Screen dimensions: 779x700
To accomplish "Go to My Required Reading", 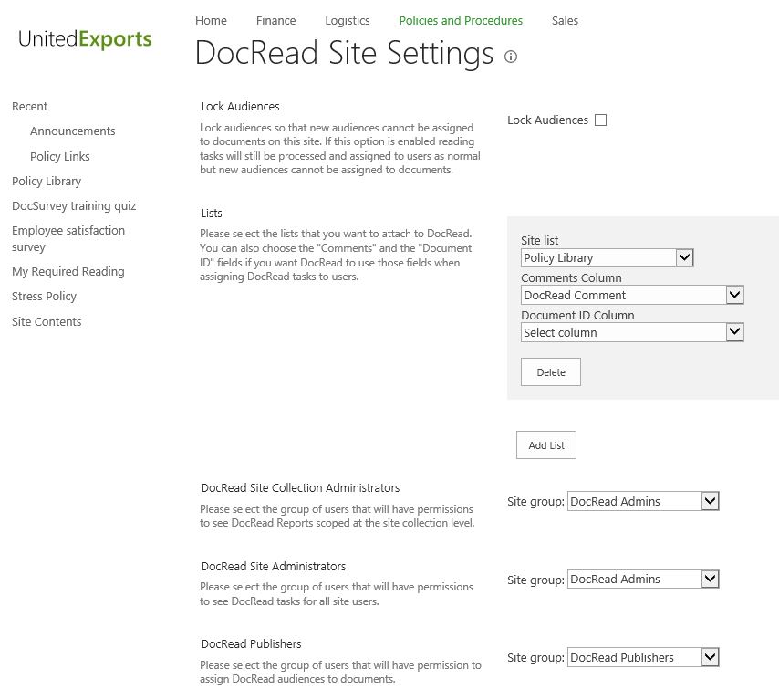I will click(x=68, y=272).
